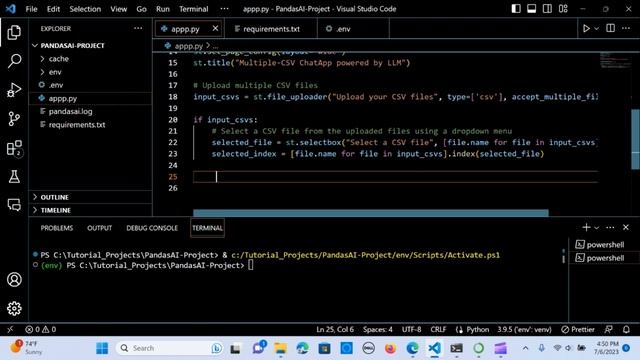
Task: Click Ln 25, Col 6 status entry
Action: [335, 329]
